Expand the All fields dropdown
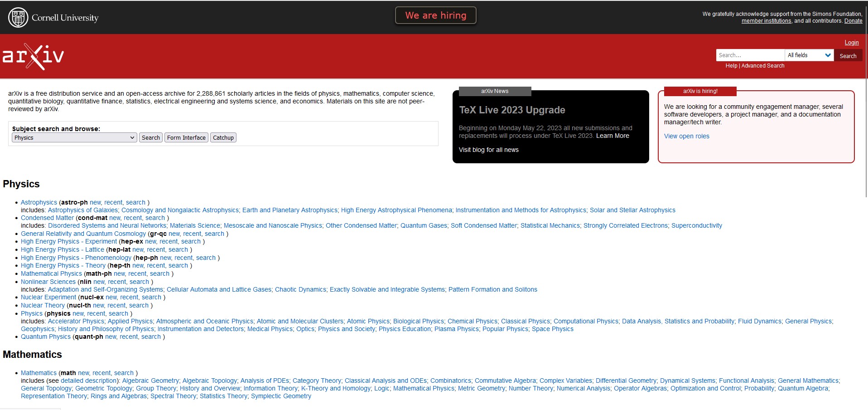The width and height of the screenshot is (868, 410). [x=809, y=55]
